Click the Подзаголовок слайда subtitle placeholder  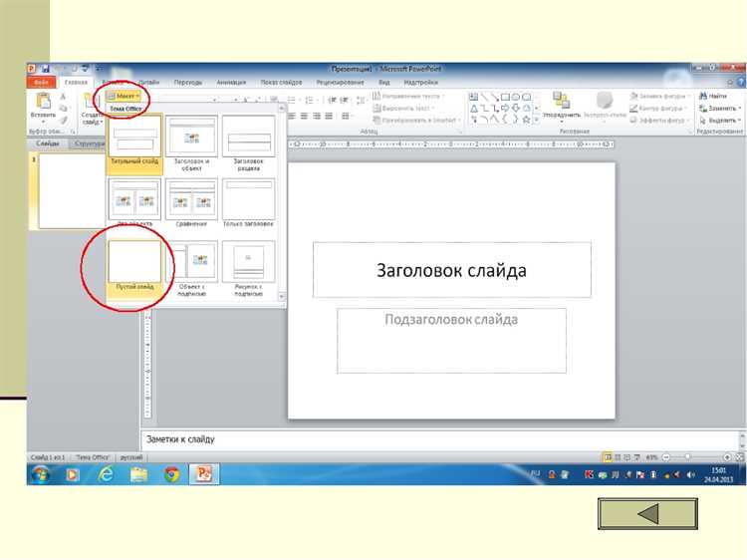451,341
